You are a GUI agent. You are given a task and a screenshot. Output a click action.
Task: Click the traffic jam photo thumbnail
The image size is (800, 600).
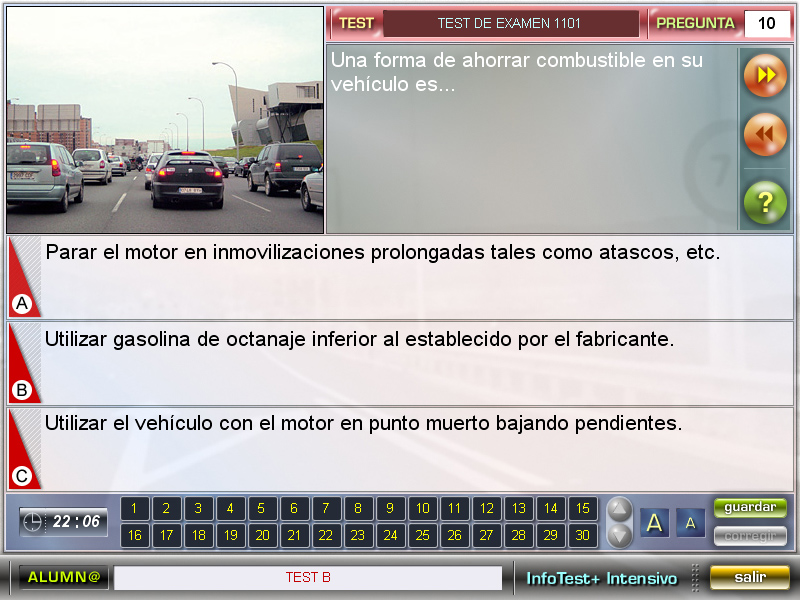click(165, 120)
